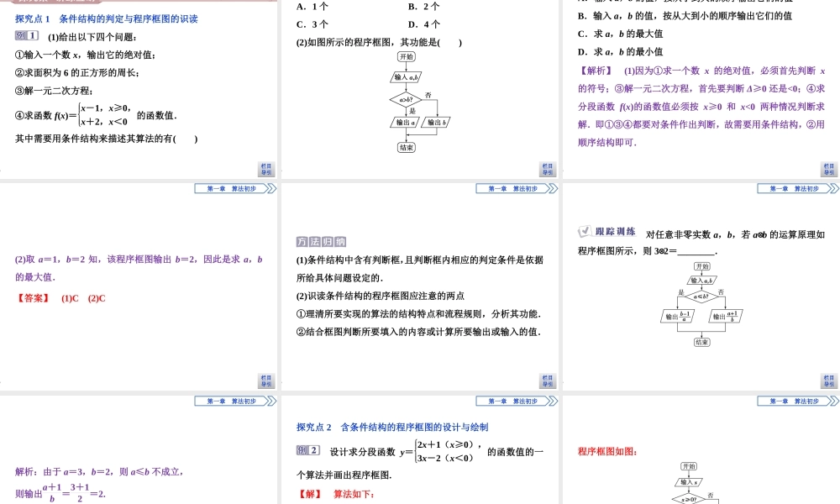Click the 栏目导引 icon on the a>b? flowchart slide

coord(548,169)
